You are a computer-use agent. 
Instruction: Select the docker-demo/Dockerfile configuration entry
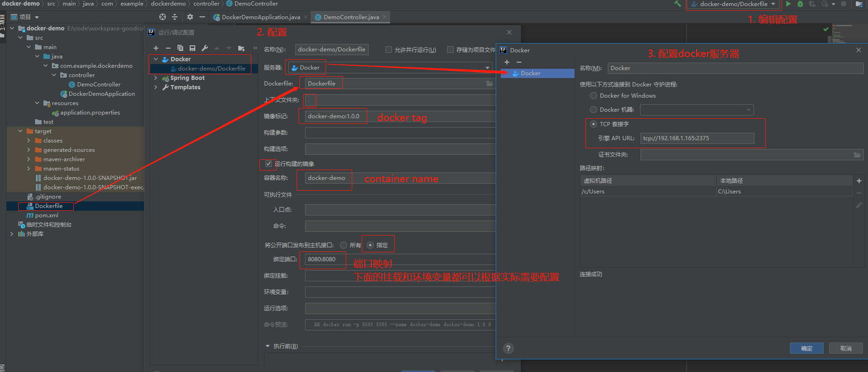coord(211,69)
